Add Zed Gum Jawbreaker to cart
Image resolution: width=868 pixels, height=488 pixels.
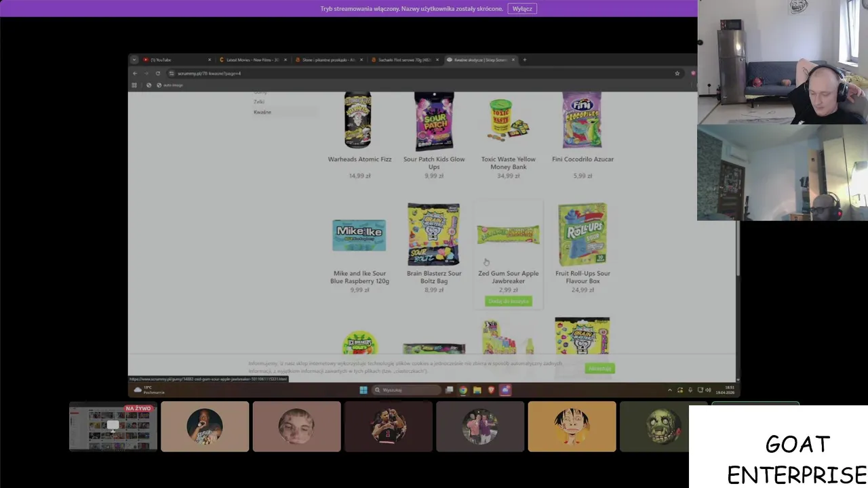click(x=509, y=301)
